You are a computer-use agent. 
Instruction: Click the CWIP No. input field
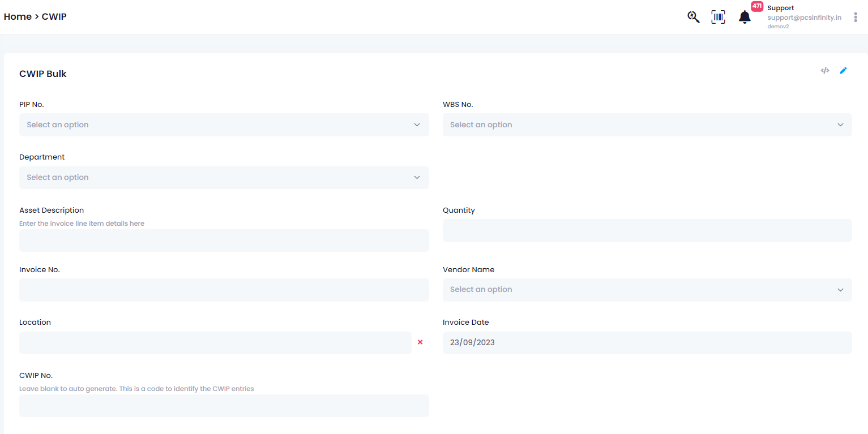tap(224, 406)
